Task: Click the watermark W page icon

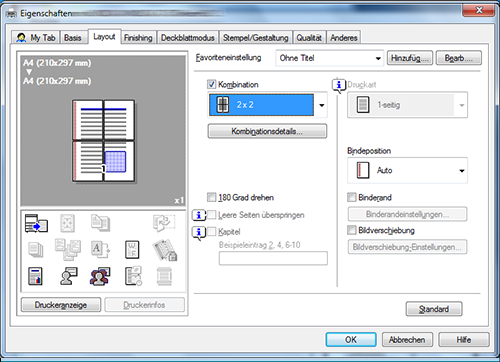Action: (132, 250)
